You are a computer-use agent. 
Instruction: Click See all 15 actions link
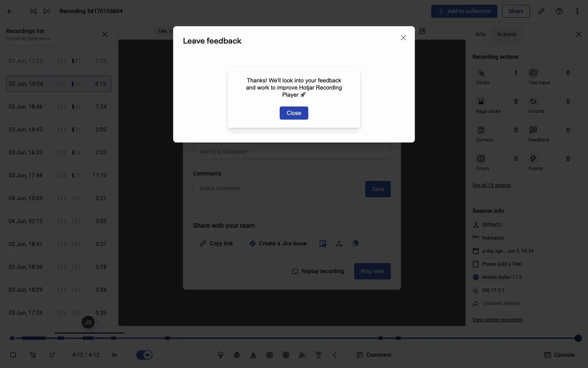491,185
